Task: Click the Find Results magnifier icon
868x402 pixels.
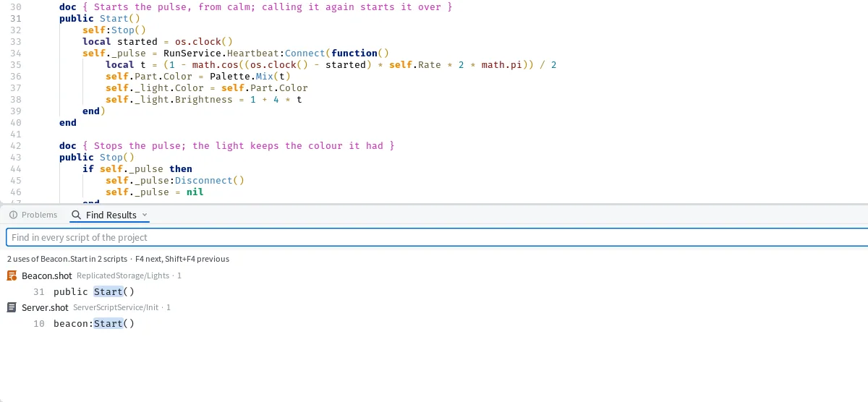Action: 77,215
